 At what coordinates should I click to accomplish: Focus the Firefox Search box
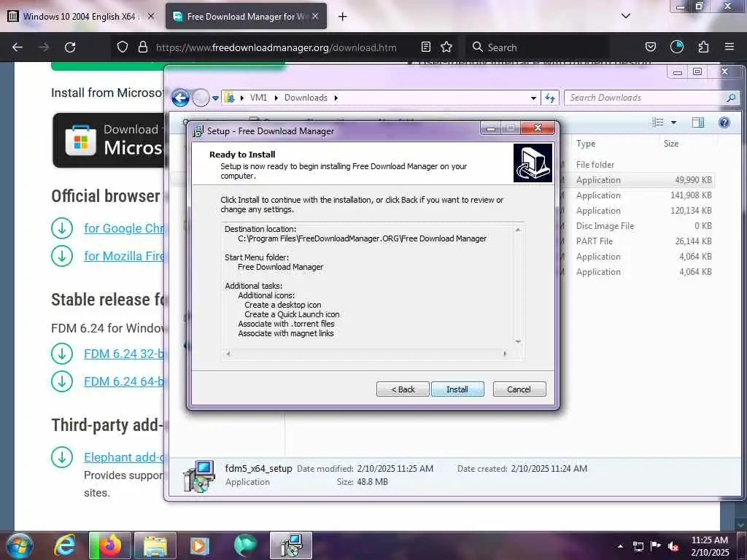point(536,47)
